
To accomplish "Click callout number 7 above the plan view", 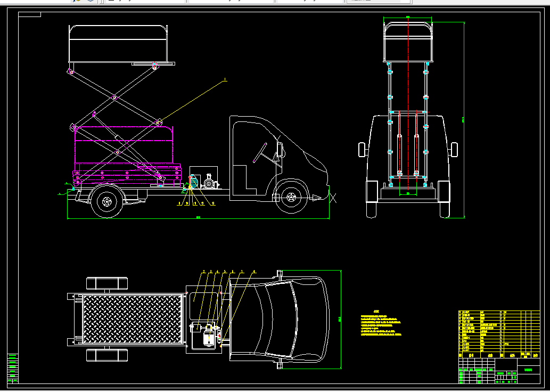I will (242, 271).
